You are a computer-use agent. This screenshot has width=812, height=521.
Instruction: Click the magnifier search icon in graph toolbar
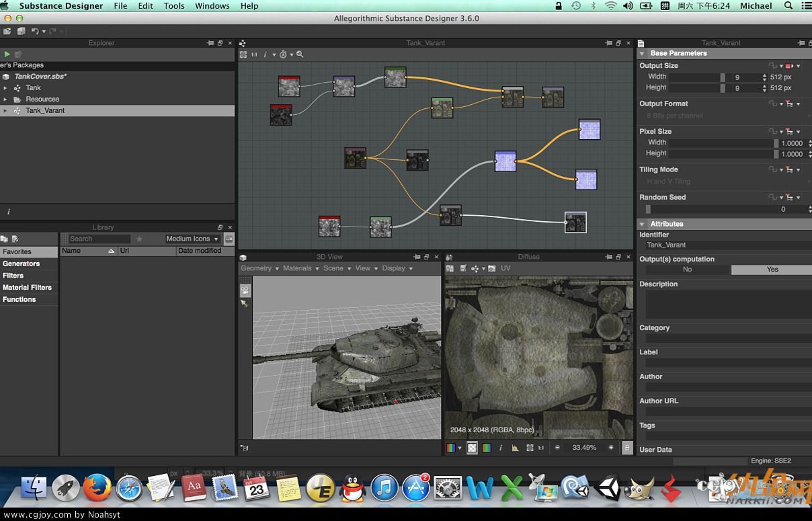pos(300,54)
